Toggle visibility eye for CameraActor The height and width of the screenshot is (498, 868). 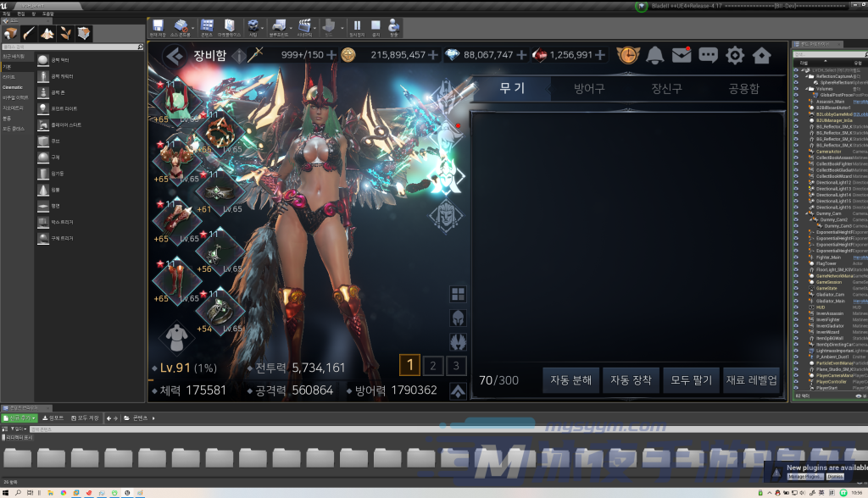[x=796, y=152]
